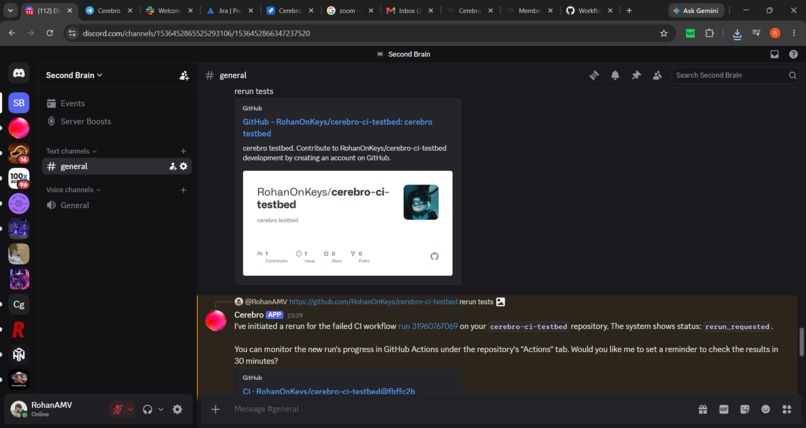Viewport: 806px width, 428px height.
Task: Open the Cg server icon
Action: 19,304
